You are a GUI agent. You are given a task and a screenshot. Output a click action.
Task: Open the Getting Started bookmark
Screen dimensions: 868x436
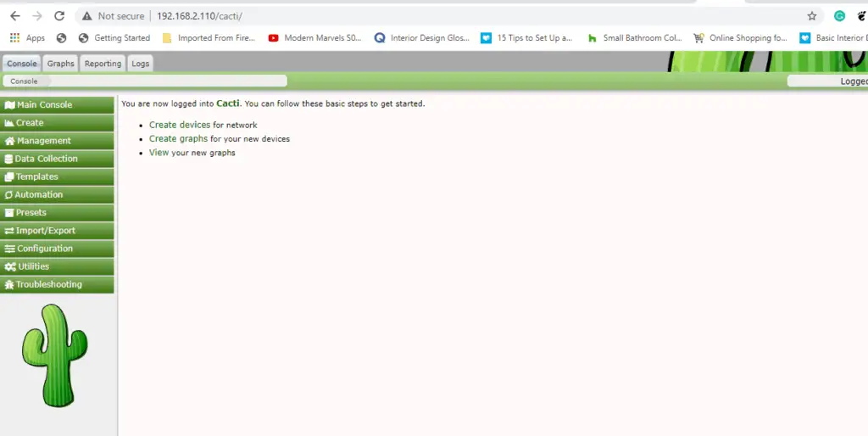pyautogui.click(x=114, y=37)
